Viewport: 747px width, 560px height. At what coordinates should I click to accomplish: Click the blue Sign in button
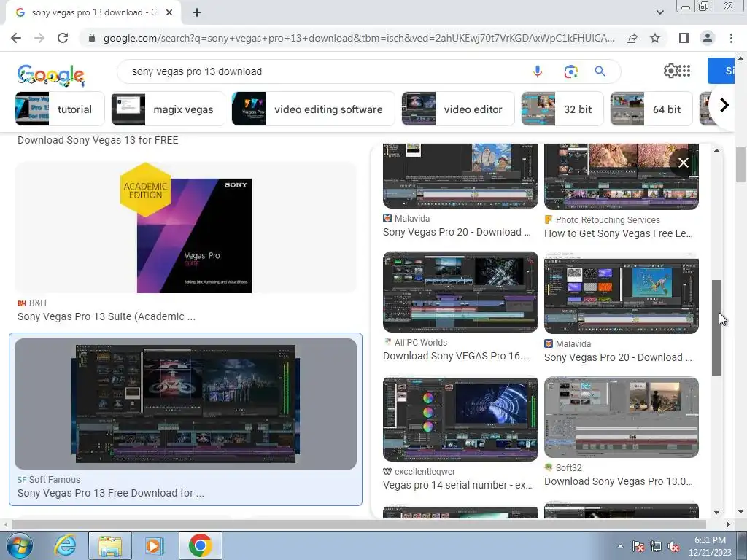tap(721, 71)
